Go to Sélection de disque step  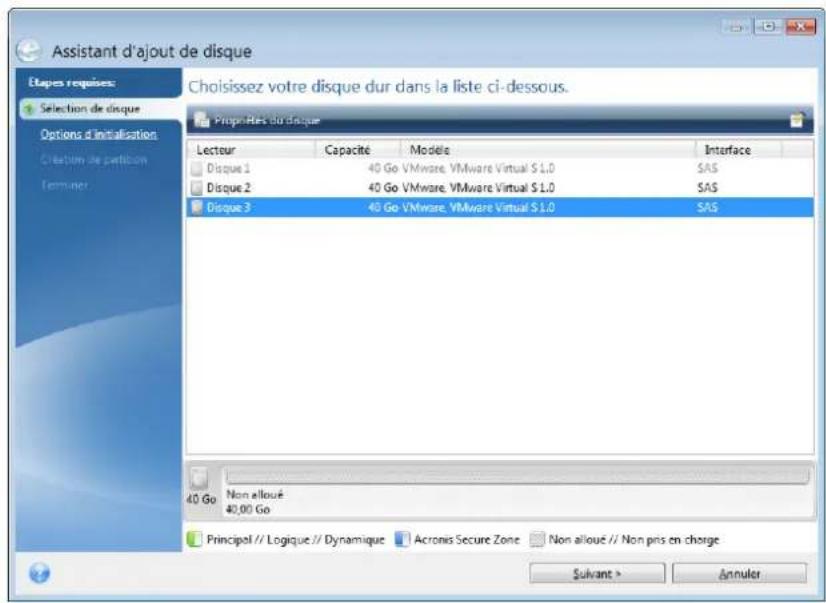(x=90, y=109)
